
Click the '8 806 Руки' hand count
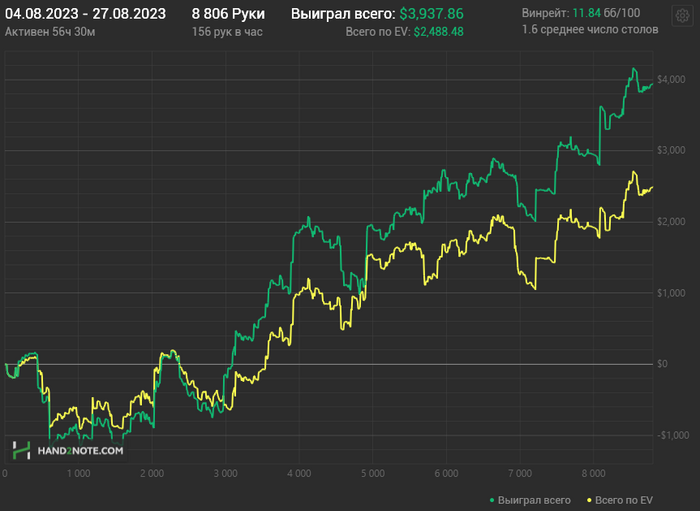tap(228, 14)
